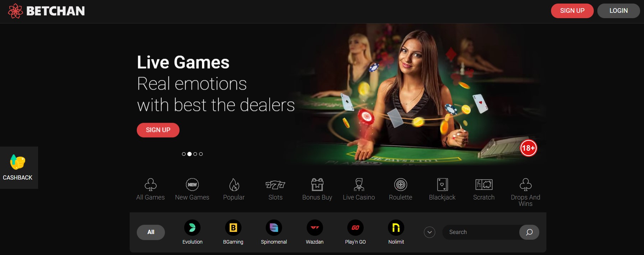Select the Popular flame icon
The width and height of the screenshot is (644, 255).
point(234,185)
